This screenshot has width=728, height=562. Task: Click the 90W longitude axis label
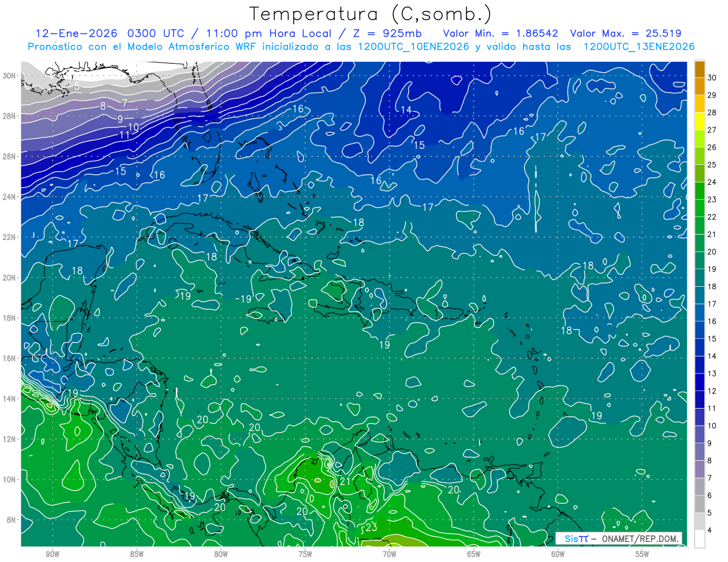coord(52,553)
